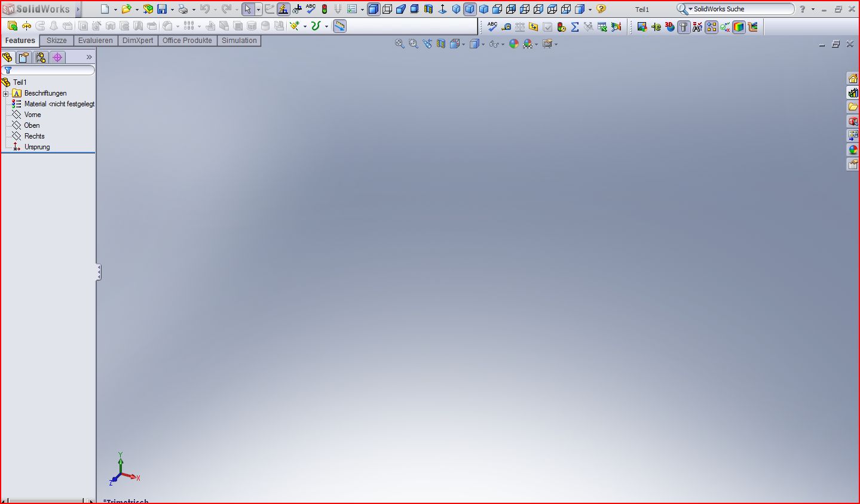Open the ConfigurationManager tab
This screenshot has width=860, height=504.
(x=41, y=57)
